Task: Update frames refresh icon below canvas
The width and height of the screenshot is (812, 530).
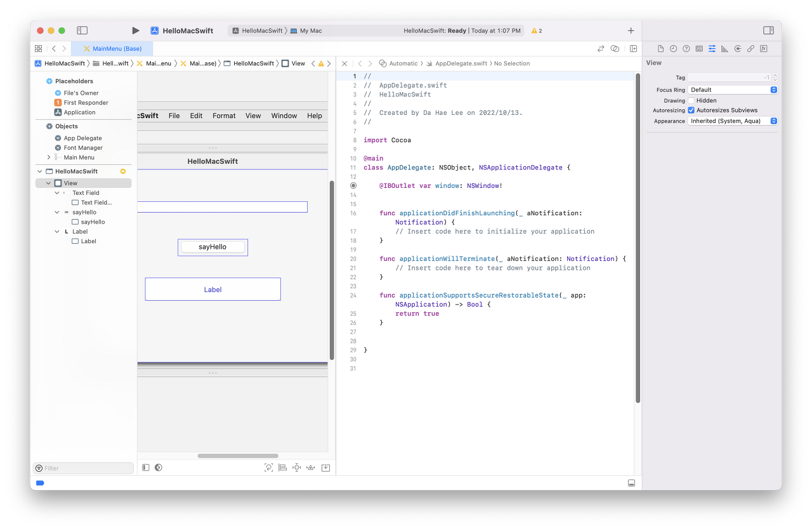Action: 268,467
